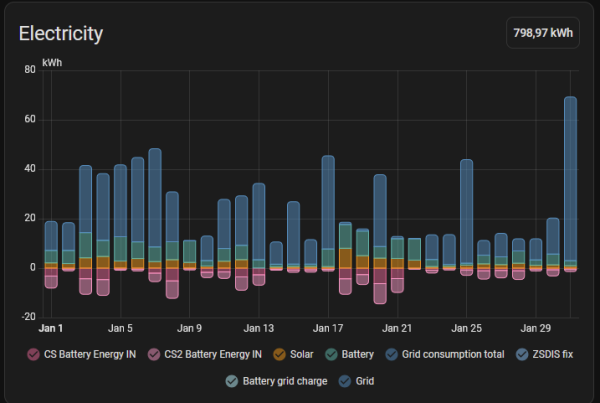Click the Battery grid charge legend text
This screenshot has height=403, width=600.
pos(285,381)
